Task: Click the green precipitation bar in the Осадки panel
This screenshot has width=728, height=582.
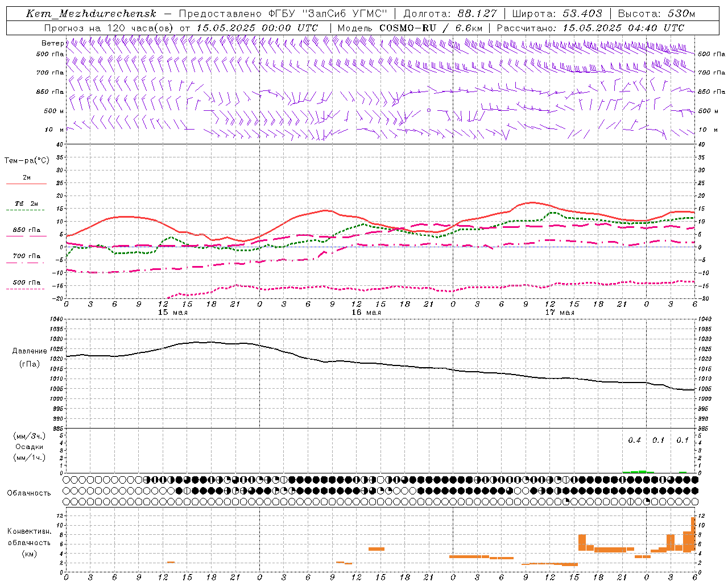Action: point(638,472)
